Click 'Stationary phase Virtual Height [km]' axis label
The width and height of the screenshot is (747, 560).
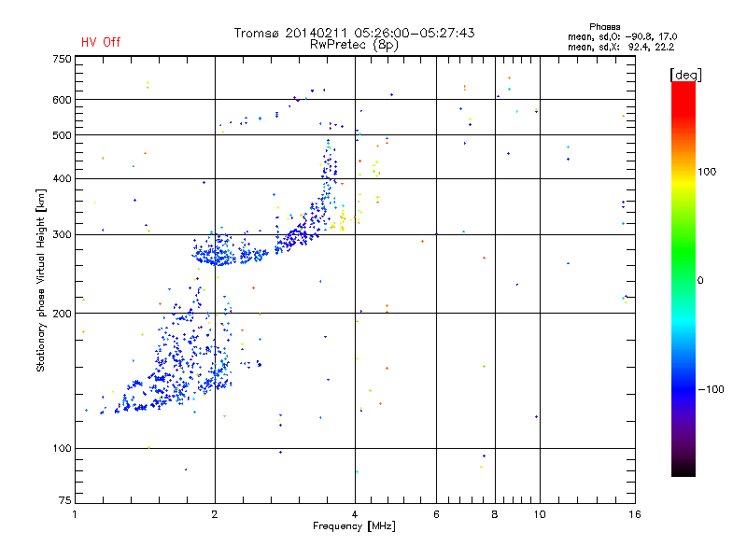tap(41, 280)
